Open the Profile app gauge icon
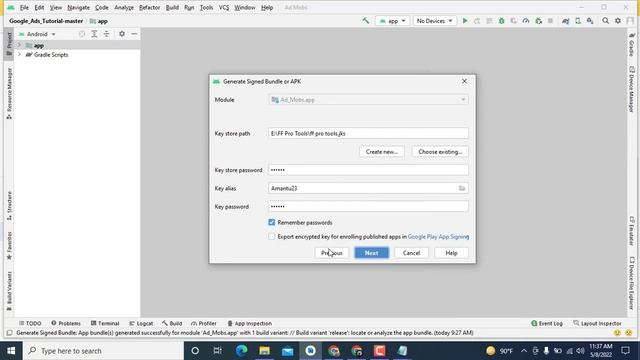This screenshot has height=360, width=640. tap(526, 21)
